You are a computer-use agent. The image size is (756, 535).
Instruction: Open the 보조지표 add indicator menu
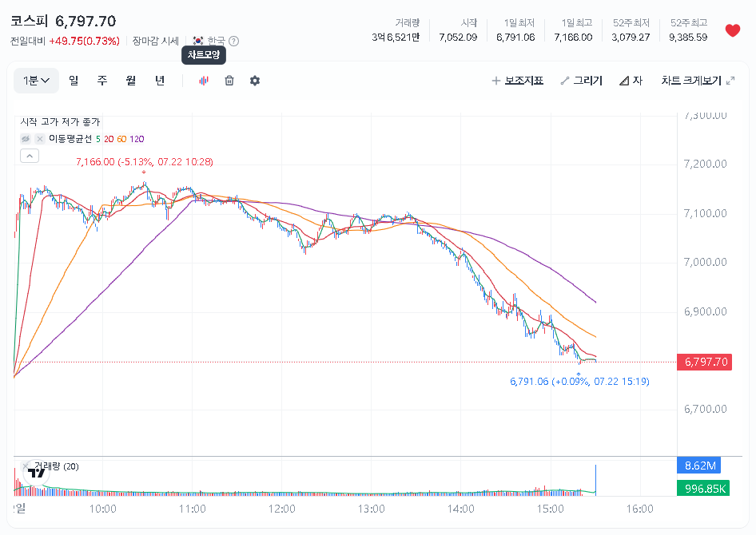coord(517,81)
